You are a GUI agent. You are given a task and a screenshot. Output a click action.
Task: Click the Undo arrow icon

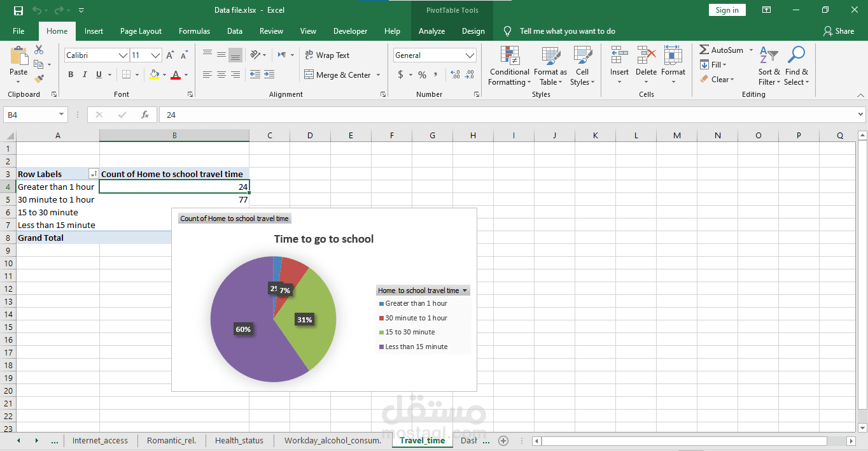(x=37, y=10)
